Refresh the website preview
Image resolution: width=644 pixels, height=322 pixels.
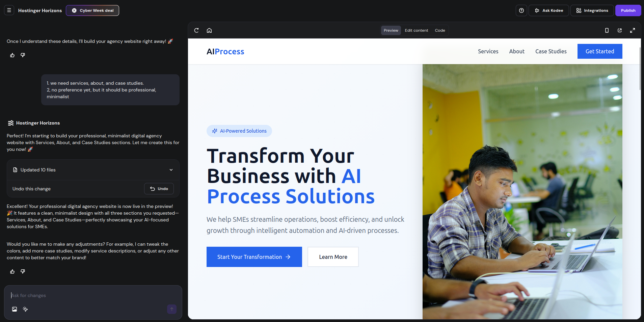coord(196,30)
